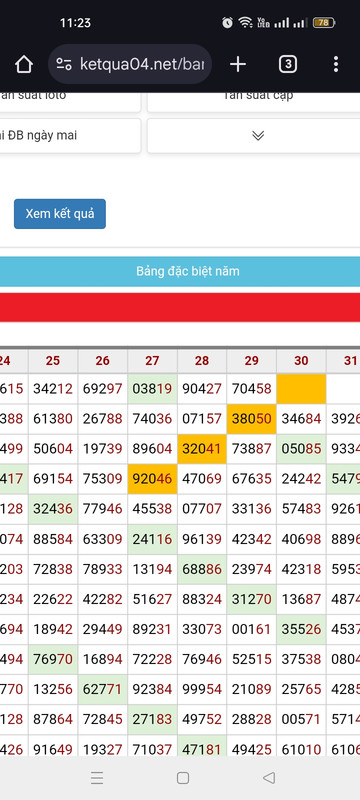Open a new tab with plus icon
Viewport: 360px width, 800px height.
238,64
